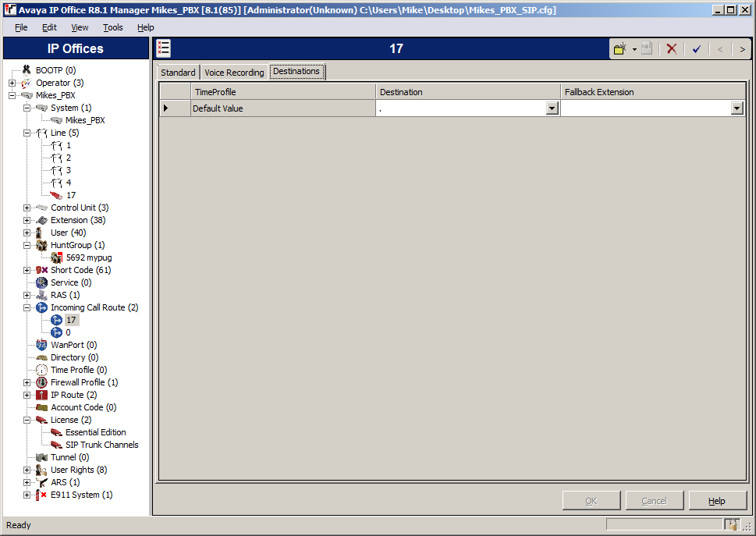Open the File menu
756x536 pixels.
(21, 27)
